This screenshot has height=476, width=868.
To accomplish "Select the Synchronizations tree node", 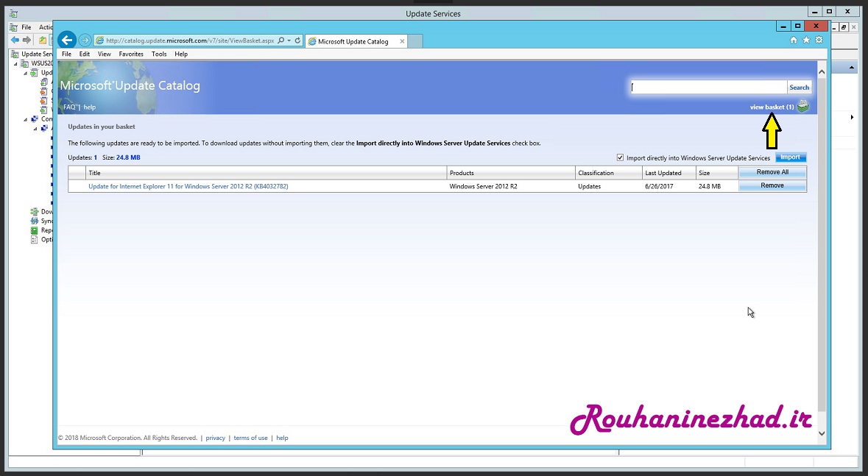I will pyautogui.click(x=41, y=221).
